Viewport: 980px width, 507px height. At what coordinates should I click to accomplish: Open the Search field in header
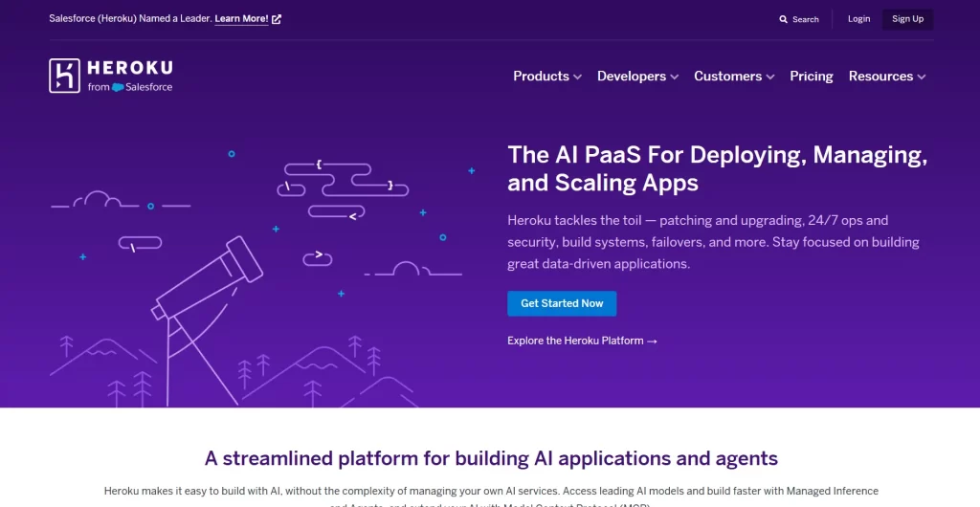(x=799, y=19)
